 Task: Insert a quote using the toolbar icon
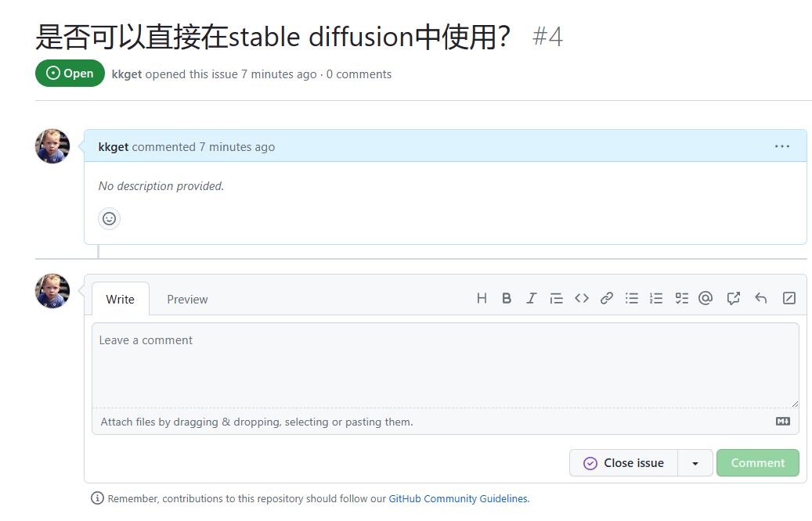(557, 298)
